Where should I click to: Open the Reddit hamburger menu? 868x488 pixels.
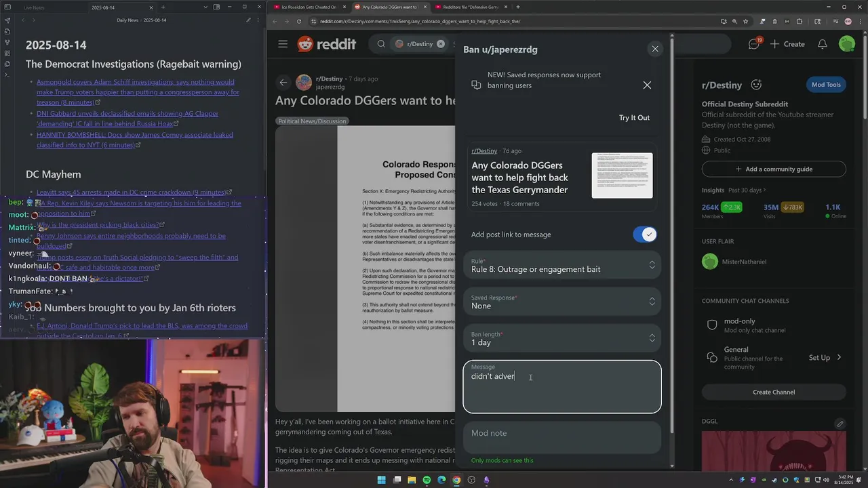tap(283, 44)
